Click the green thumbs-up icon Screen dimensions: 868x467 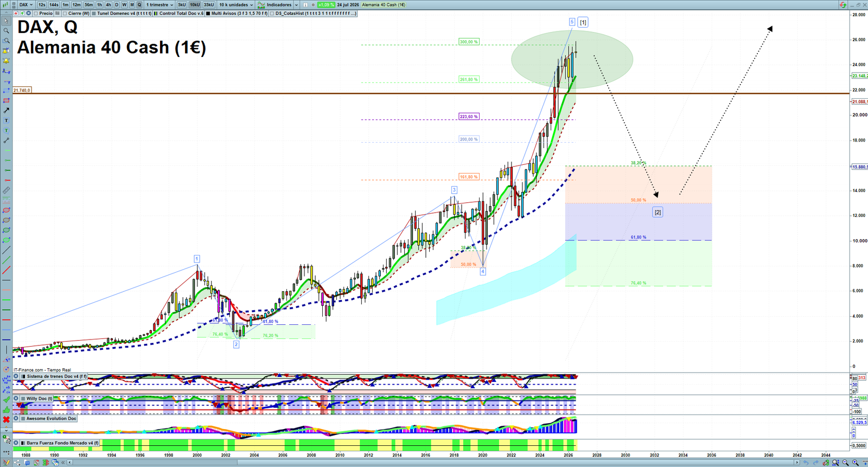[6, 410]
